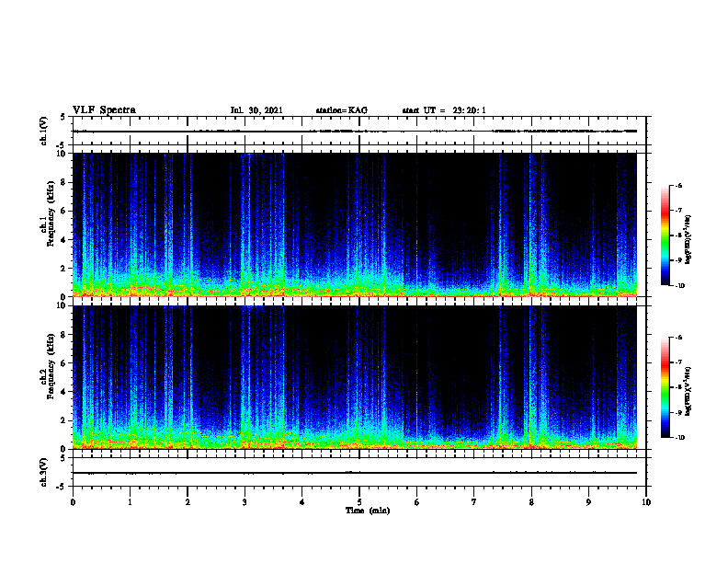Viewport: 728px width, 563px height.
Task: Select the "start UT = 23:20: 1" text
Action: (x=444, y=110)
